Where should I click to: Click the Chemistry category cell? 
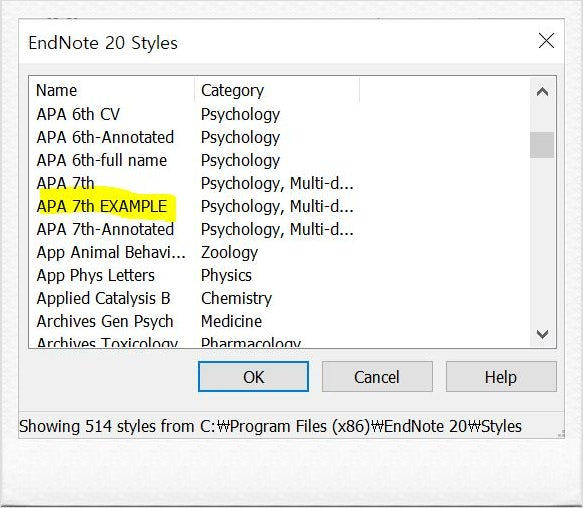[x=236, y=298]
